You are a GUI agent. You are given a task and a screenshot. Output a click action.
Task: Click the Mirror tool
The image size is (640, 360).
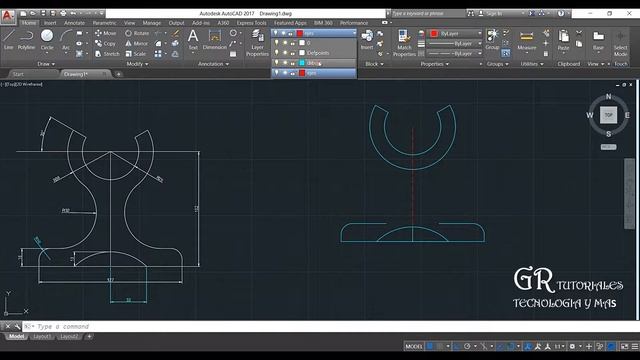tap(136, 43)
